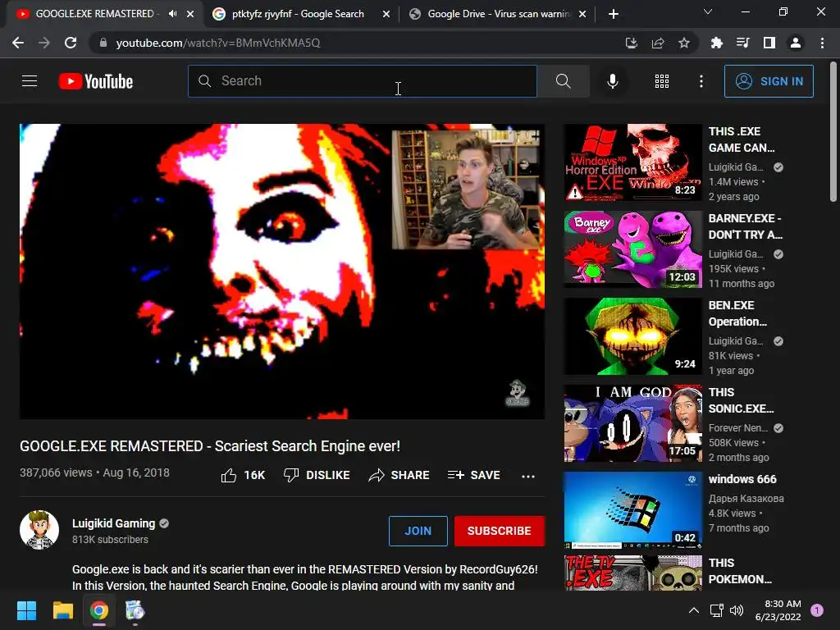Image resolution: width=840 pixels, height=630 pixels.
Task: Open windows 666 video thumbnail
Action: [632, 510]
